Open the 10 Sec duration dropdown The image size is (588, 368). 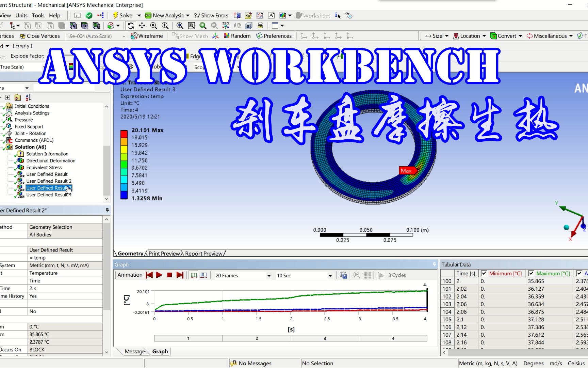point(330,276)
